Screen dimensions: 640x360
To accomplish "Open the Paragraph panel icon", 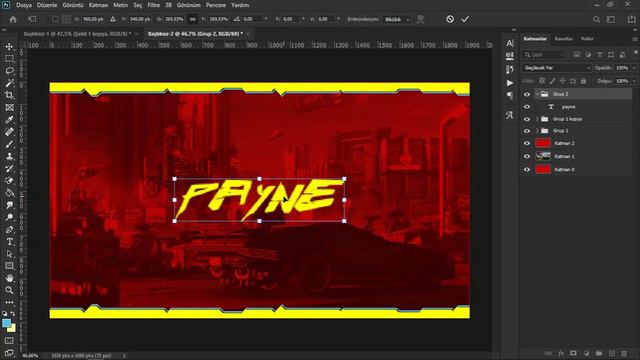I will 510,96.
